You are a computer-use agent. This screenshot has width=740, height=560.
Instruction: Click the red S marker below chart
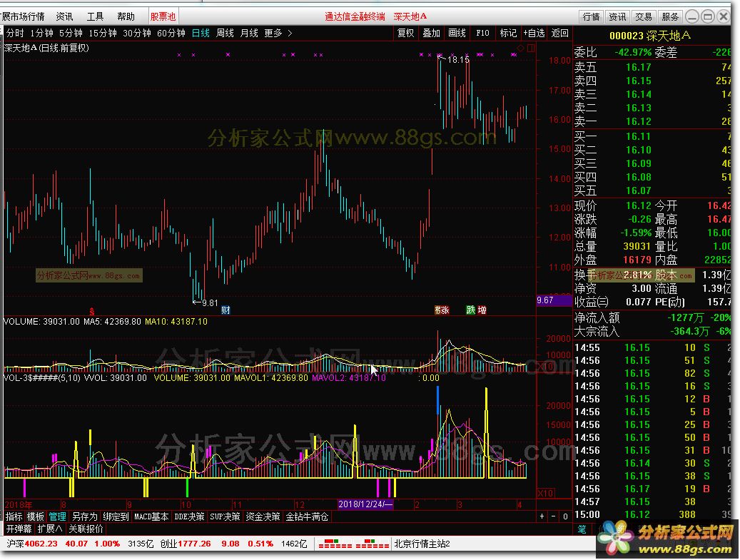(91, 311)
